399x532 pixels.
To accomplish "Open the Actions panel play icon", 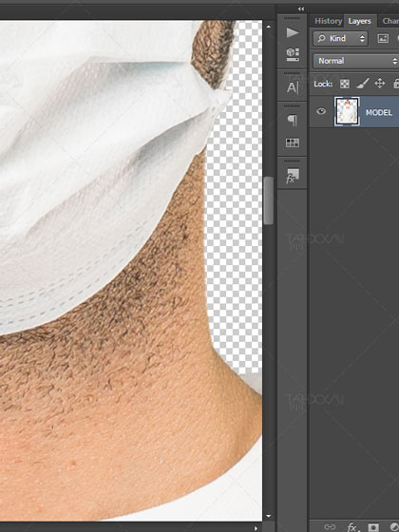I will pos(293,33).
